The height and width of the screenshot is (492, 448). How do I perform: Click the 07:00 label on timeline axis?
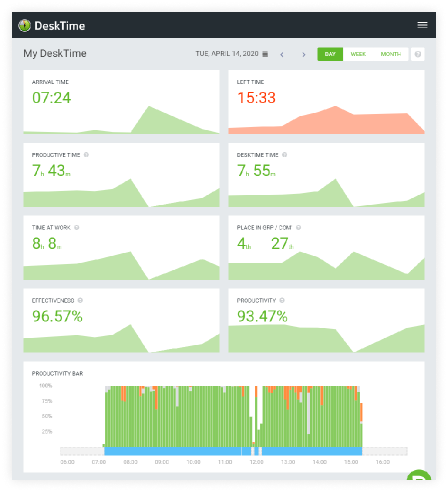pos(99,462)
